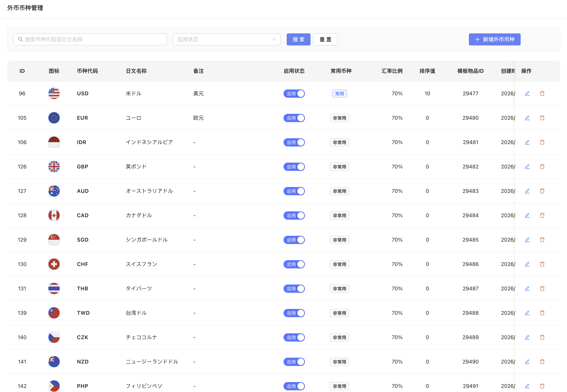The width and height of the screenshot is (567, 392).
Task: Toggle the 启用 switch for USD
Action: pyautogui.click(x=294, y=94)
